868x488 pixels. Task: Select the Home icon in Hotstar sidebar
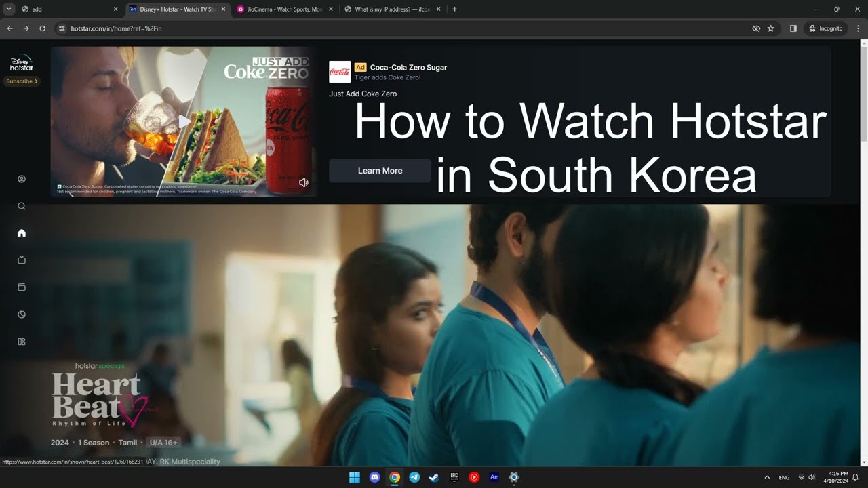coord(22,233)
